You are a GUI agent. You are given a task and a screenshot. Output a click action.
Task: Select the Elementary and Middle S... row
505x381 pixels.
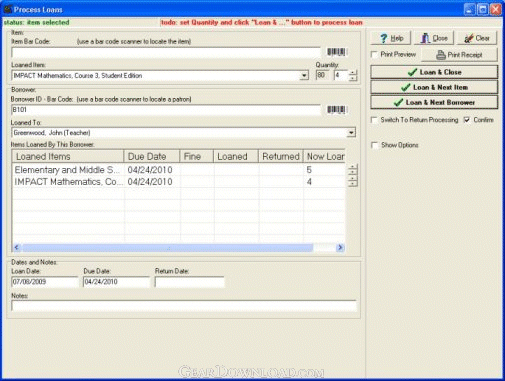click(179, 170)
